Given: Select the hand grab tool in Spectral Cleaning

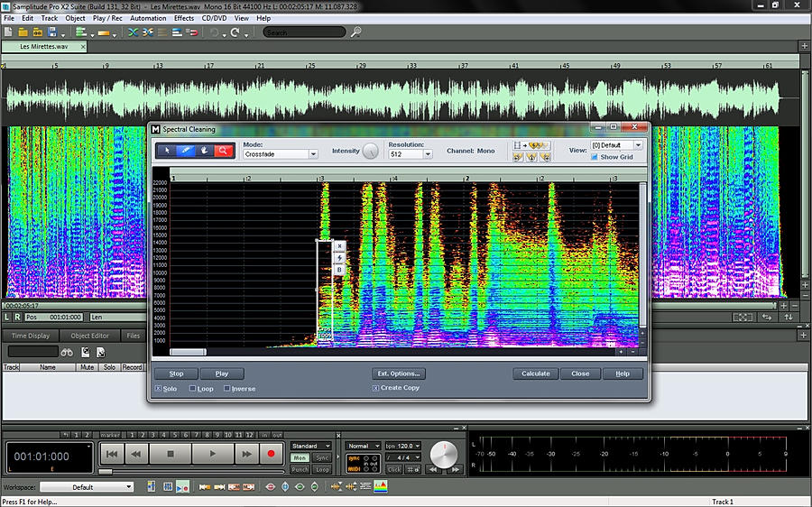Looking at the screenshot, I should pyautogui.click(x=205, y=151).
